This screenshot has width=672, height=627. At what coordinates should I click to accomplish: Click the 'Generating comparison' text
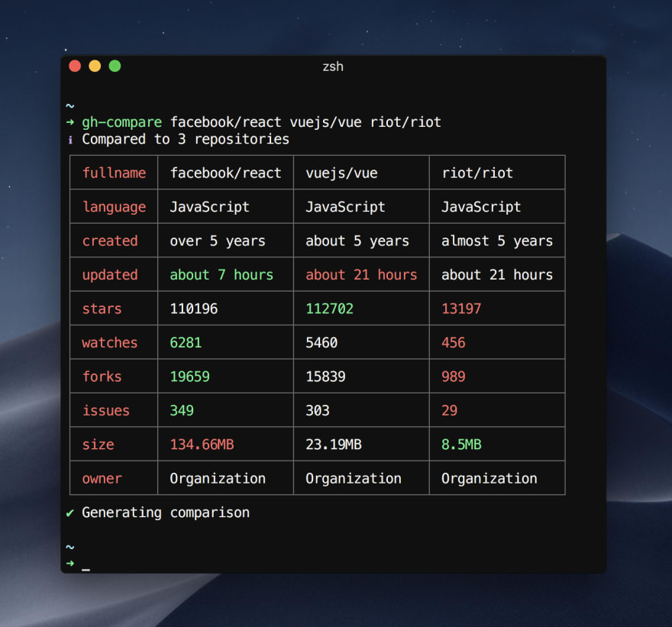click(x=166, y=512)
